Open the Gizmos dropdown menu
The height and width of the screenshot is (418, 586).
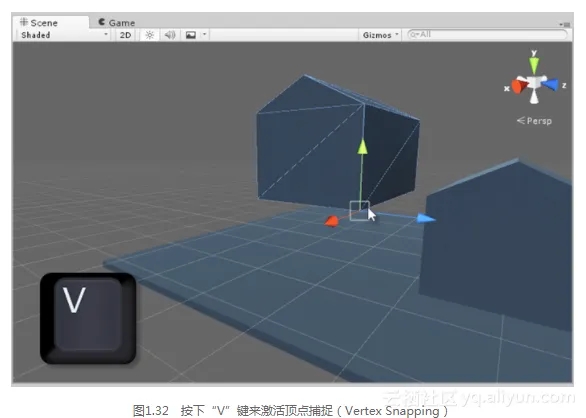tap(380, 35)
